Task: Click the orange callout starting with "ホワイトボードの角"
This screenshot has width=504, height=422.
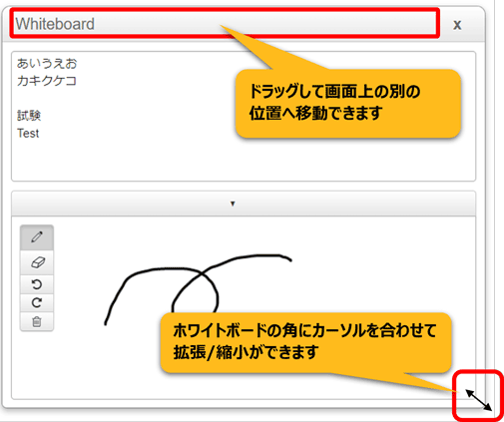Action: click(305, 342)
